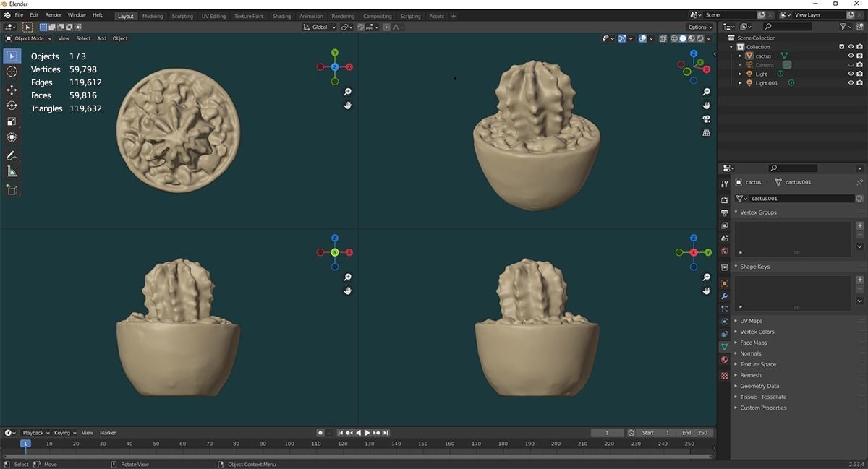Switch to Wireframe viewport shading

(674, 38)
